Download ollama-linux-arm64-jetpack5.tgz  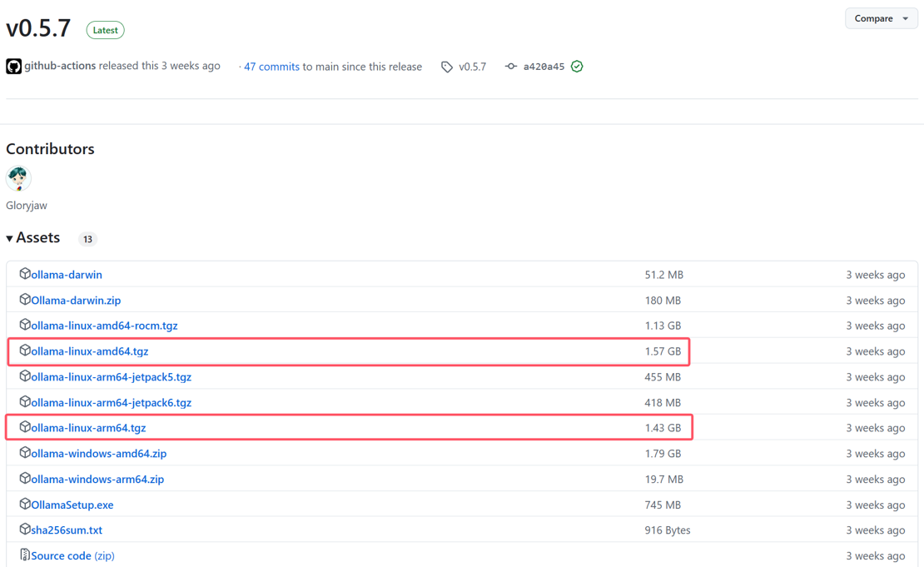112,376
